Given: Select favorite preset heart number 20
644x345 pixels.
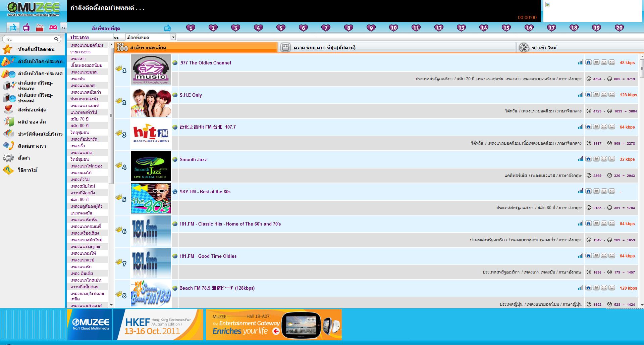Looking at the screenshot, I should click(x=619, y=28).
